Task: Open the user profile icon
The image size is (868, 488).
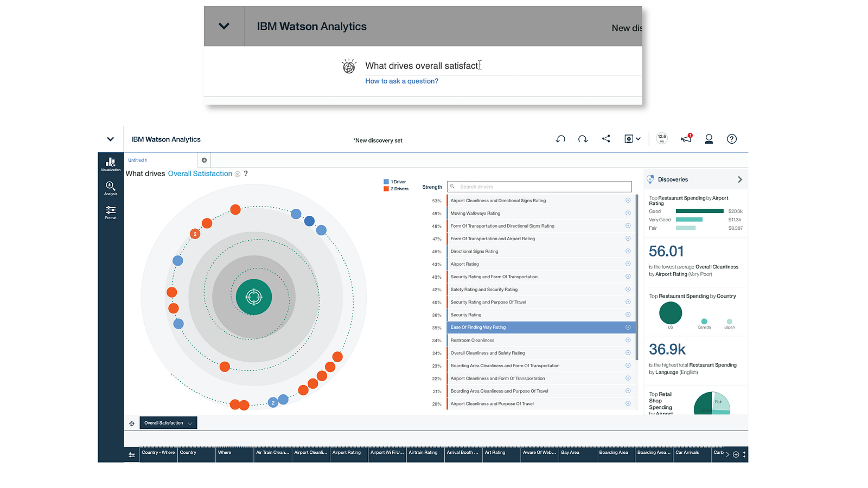Action: [709, 139]
